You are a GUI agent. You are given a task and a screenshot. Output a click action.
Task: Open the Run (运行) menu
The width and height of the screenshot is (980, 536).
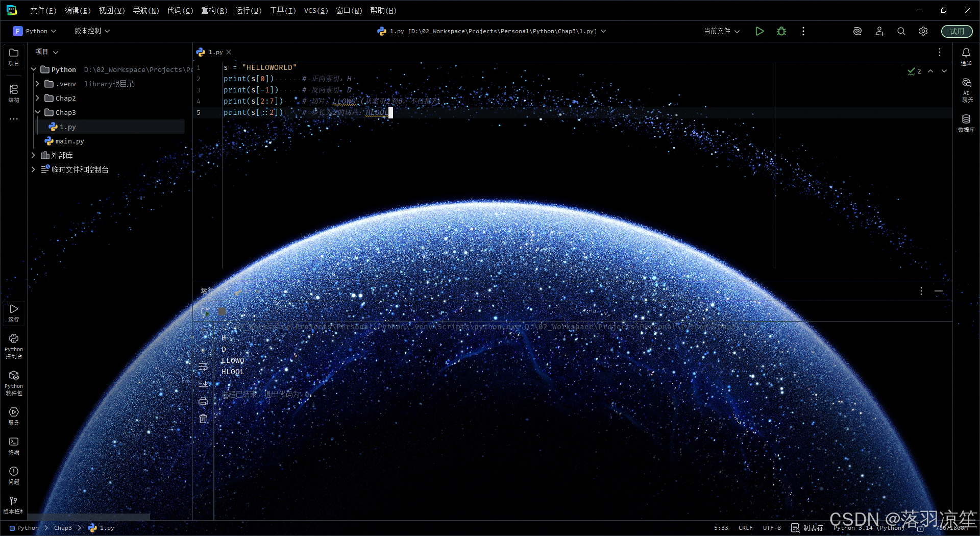pos(249,10)
